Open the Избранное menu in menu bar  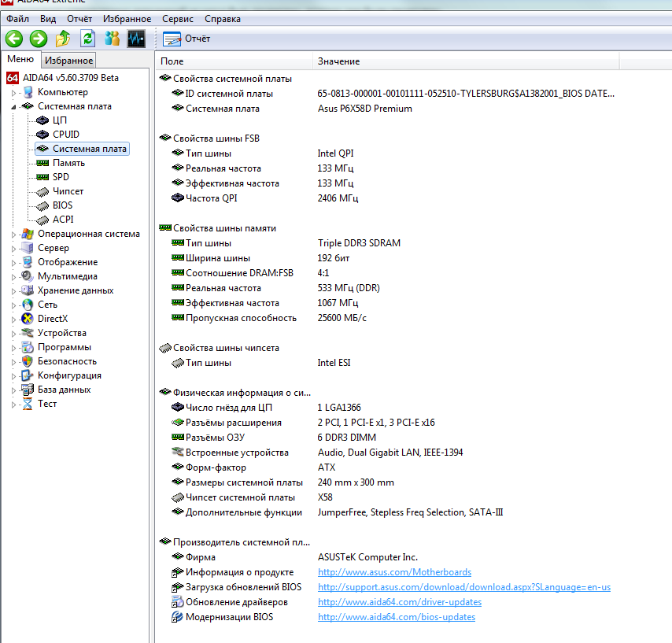tap(127, 19)
